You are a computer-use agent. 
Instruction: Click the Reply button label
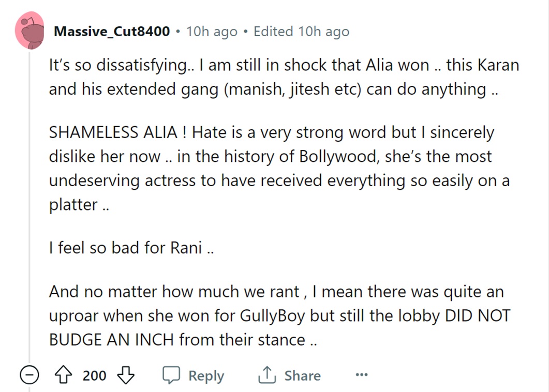pos(206,375)
